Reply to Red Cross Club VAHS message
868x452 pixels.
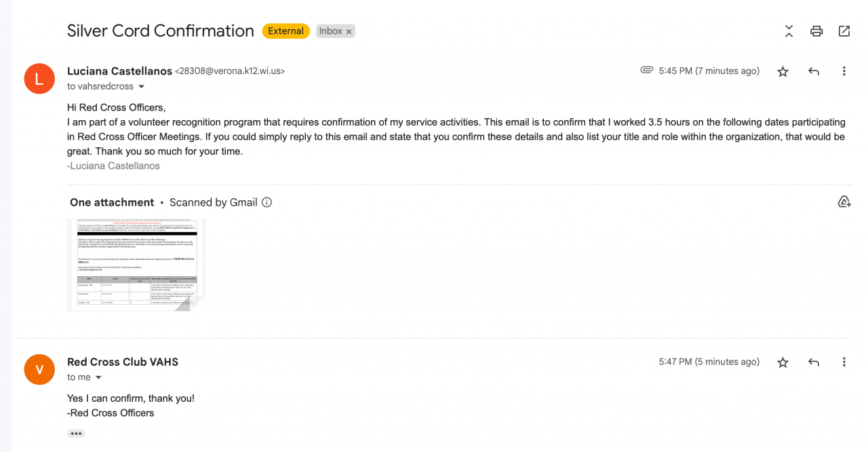point(814,362)
